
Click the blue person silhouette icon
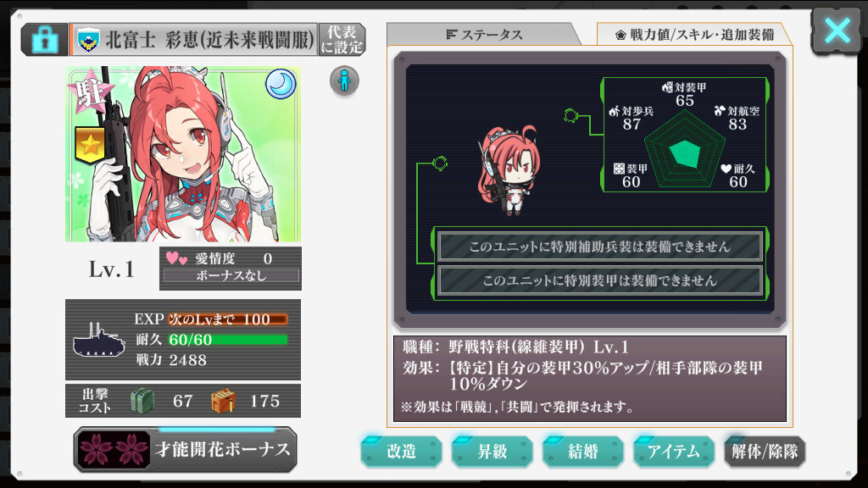(344, 80)
